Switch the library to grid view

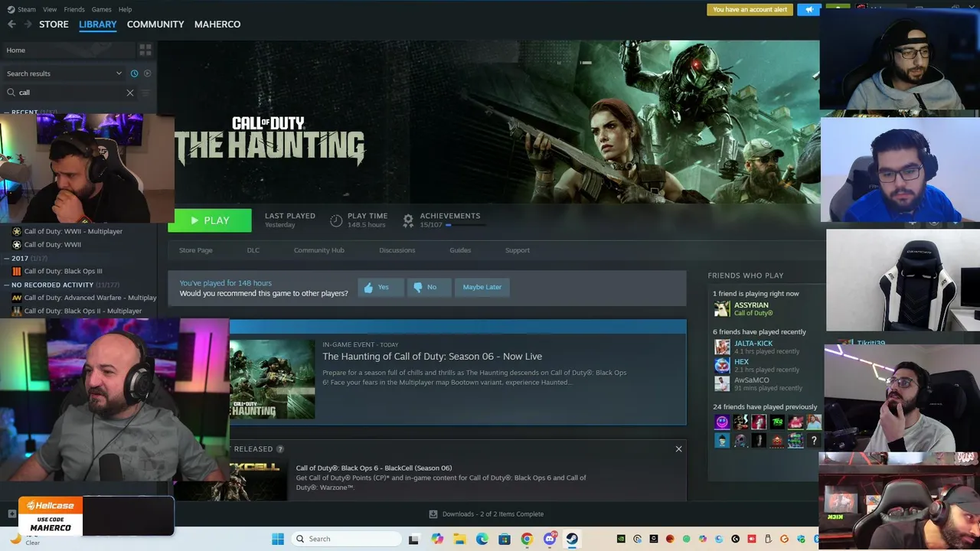145,50
